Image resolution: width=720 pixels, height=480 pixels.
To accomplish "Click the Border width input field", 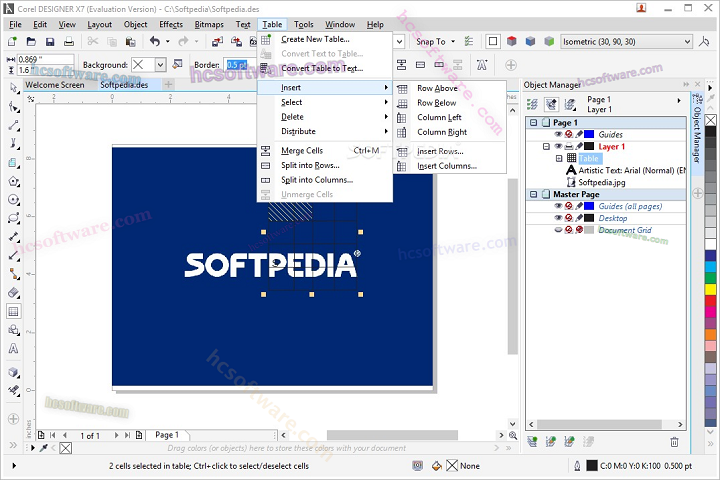I will coord(239,65).
